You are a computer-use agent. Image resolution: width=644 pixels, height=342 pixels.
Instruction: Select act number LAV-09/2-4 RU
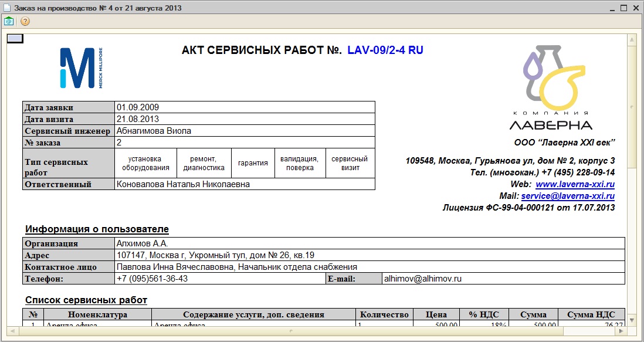click(x=385, y=50)
